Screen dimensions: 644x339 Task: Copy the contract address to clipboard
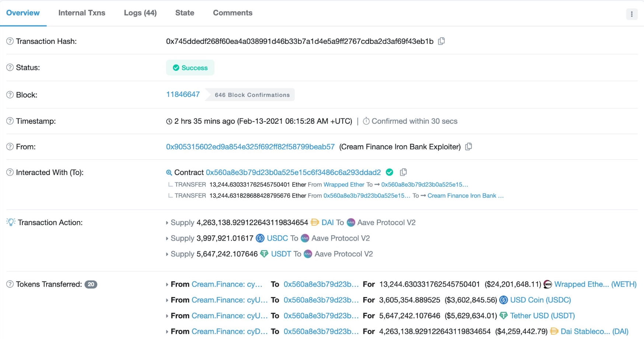pos(403,172)
